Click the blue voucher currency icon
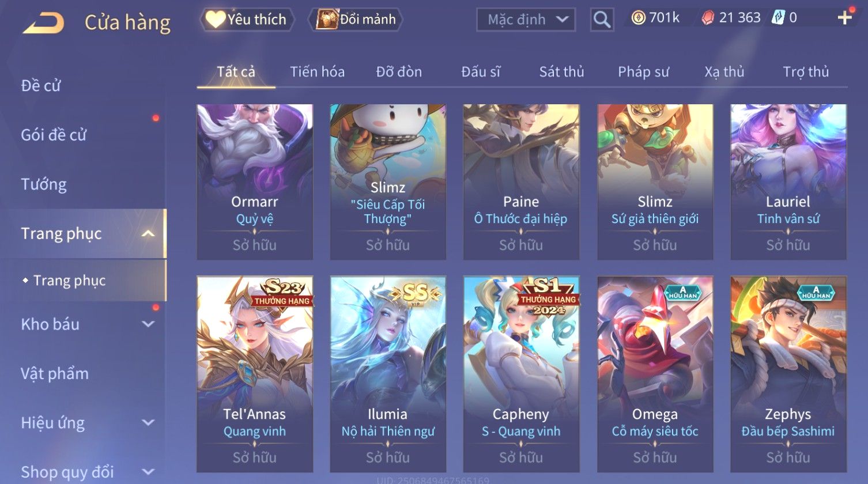This screenshot has width=868, height=484. click(778, 18)
